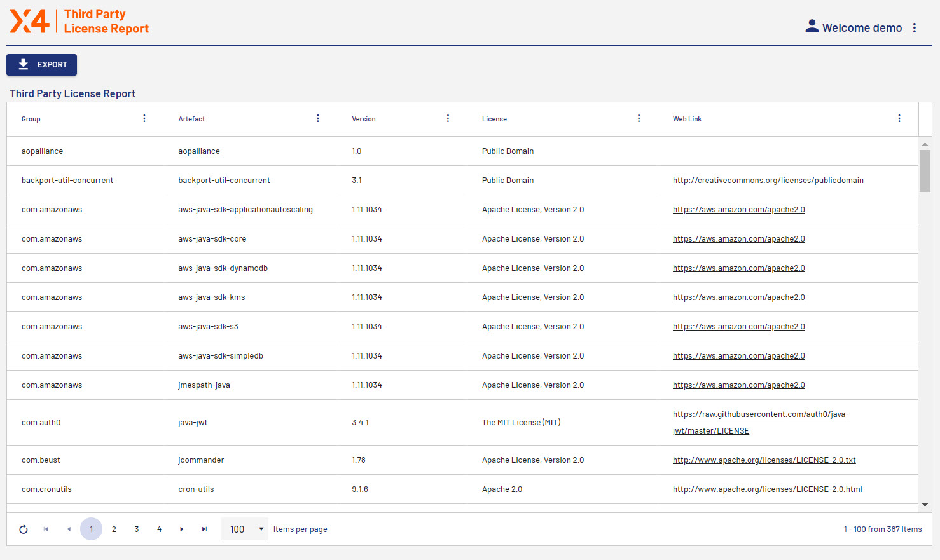
Task: Expand the items per page dropdown
Action: 245,529
